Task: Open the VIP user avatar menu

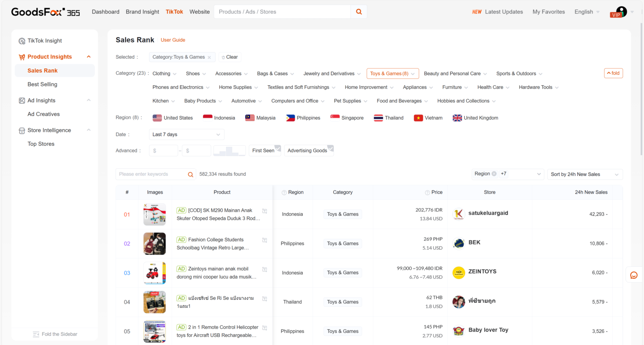Action: click(x=621, y=12)
